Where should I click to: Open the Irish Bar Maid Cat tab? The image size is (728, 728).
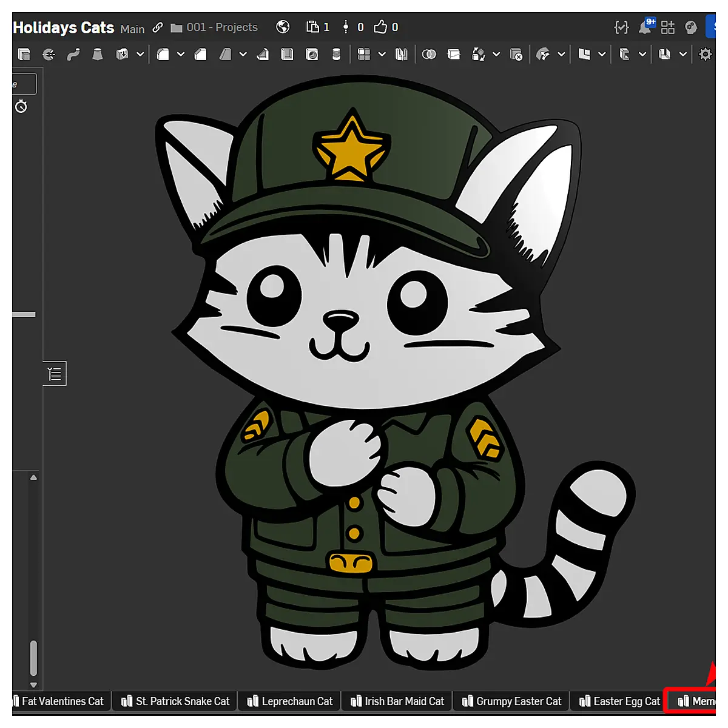[x=397, y=701]
